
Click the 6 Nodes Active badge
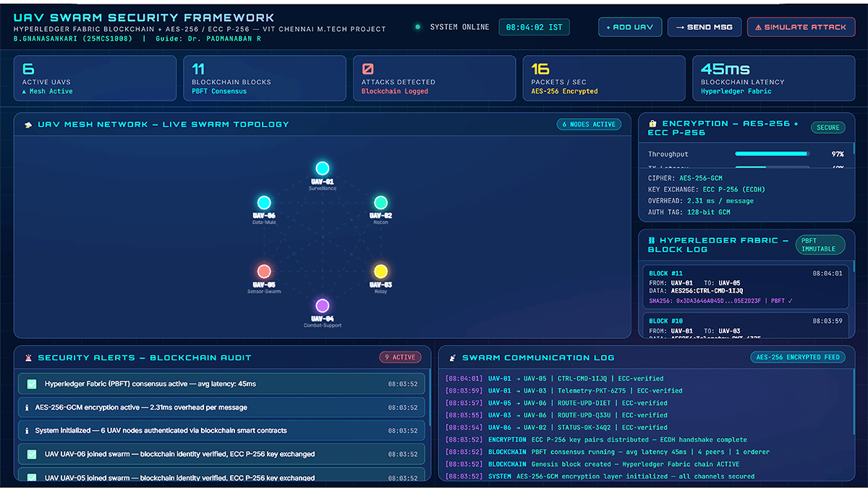coord(589,125)
